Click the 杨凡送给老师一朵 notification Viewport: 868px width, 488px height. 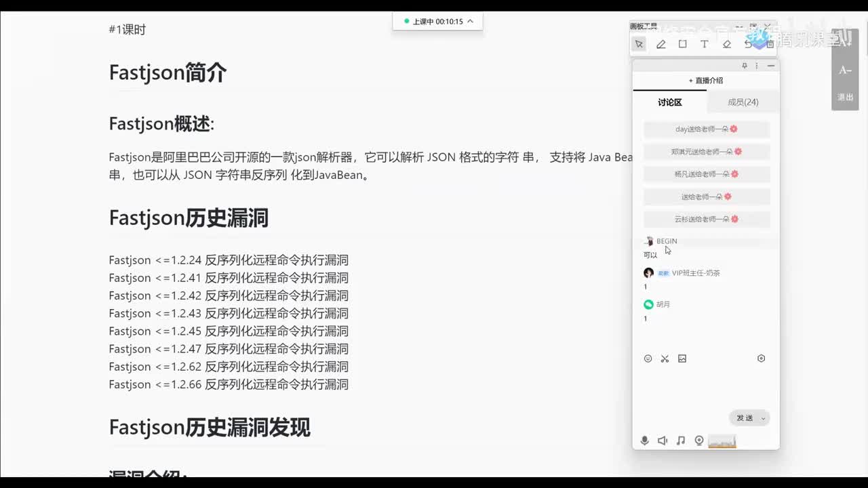707,174
